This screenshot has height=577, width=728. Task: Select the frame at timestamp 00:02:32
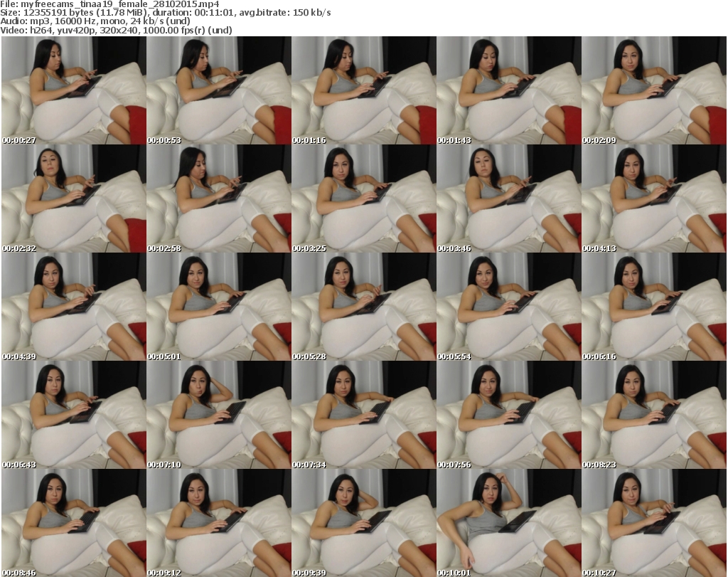(74, 198)
